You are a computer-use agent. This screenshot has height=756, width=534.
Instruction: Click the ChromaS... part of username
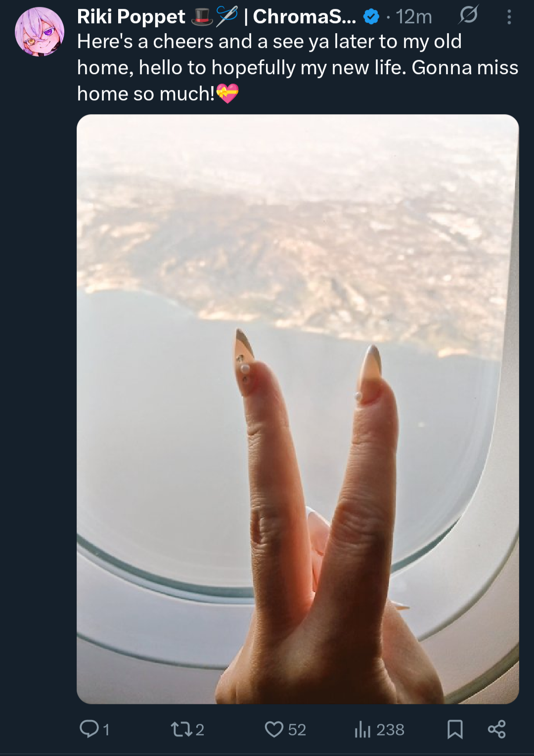[x=304, y=17]
